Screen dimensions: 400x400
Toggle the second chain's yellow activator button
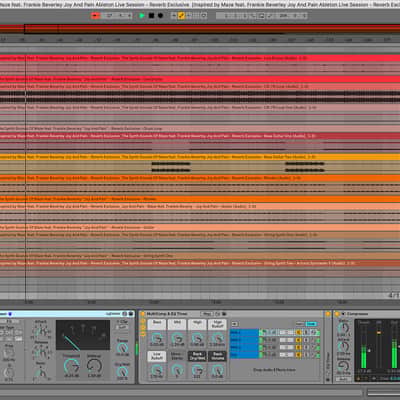[298, 340]
